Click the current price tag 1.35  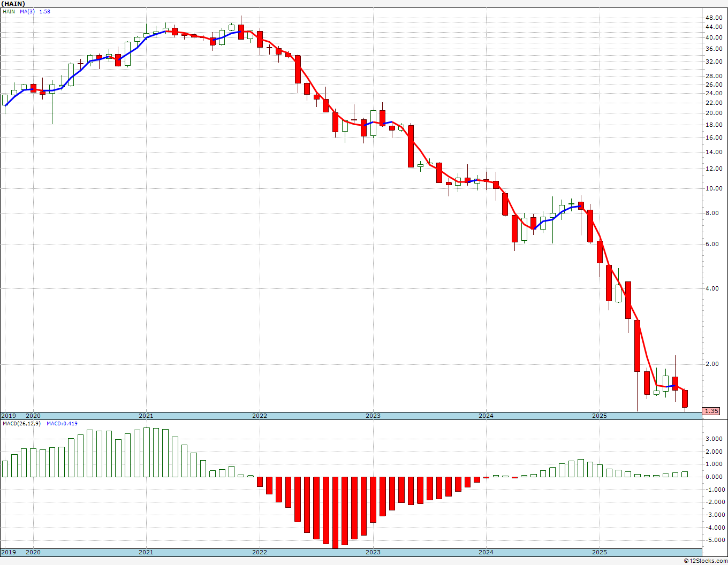pos(711,411)
